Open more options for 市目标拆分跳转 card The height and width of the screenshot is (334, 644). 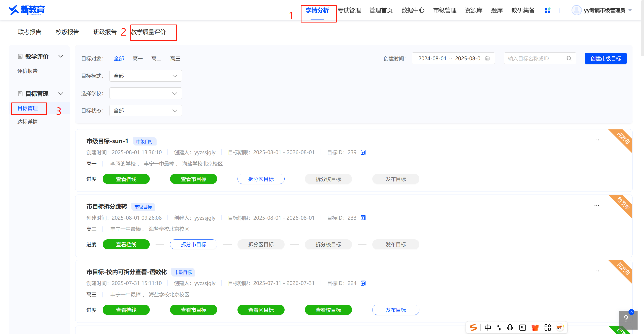click(597, 205)
